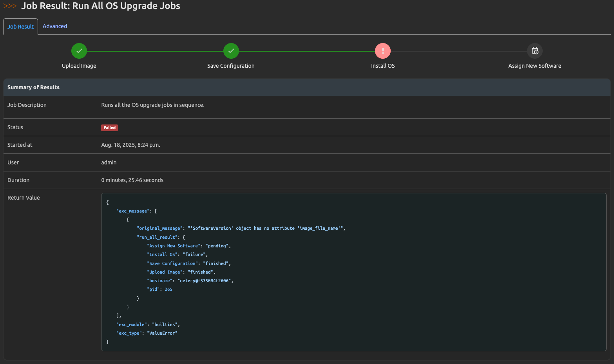The height and width of the screenshot is (364, 614).
Task: Click the green checkmark icon for Upload Image
Action: click(x=79, y=50)
